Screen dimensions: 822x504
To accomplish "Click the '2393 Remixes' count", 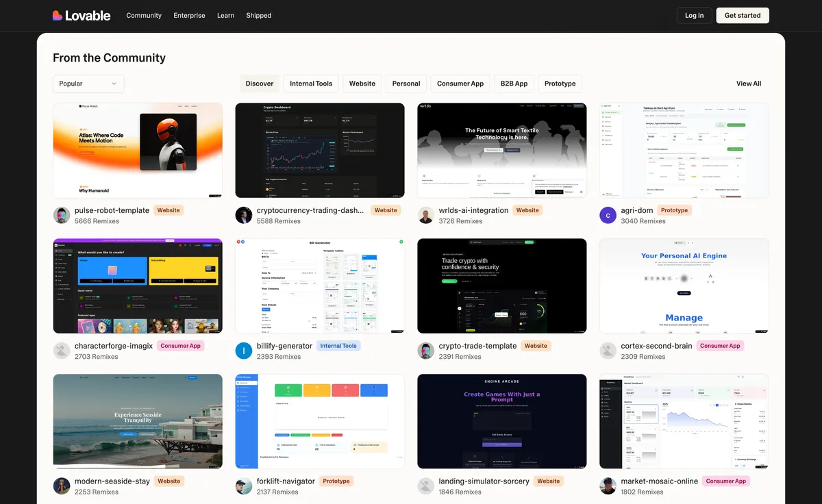I will point(279,357).
